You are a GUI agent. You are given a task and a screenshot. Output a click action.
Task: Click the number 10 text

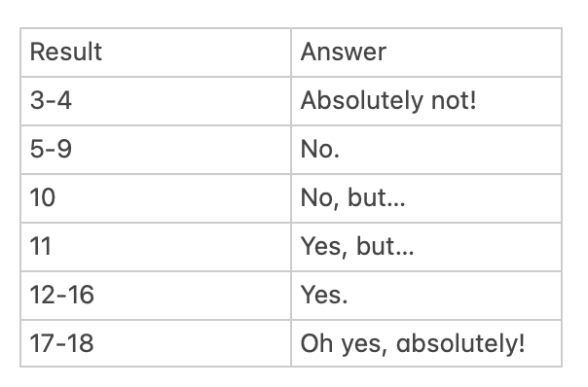(43, 197)
